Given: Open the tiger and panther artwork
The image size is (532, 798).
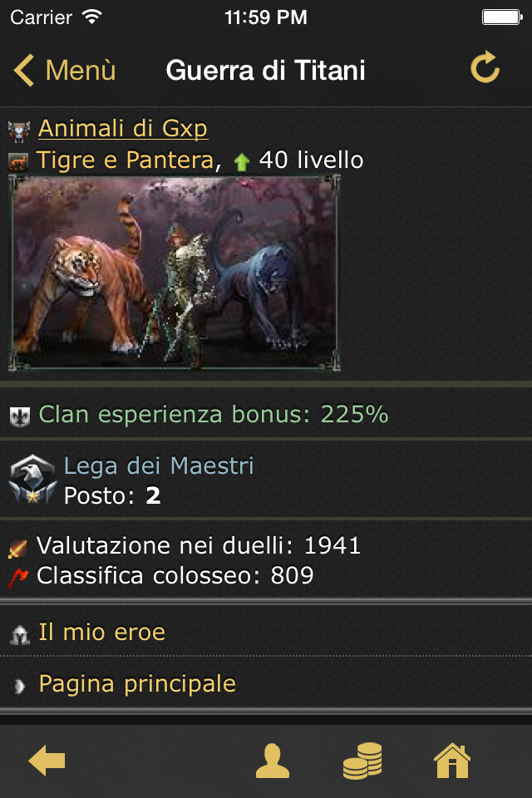Looking at the screenshot, I should coord(175,273).
